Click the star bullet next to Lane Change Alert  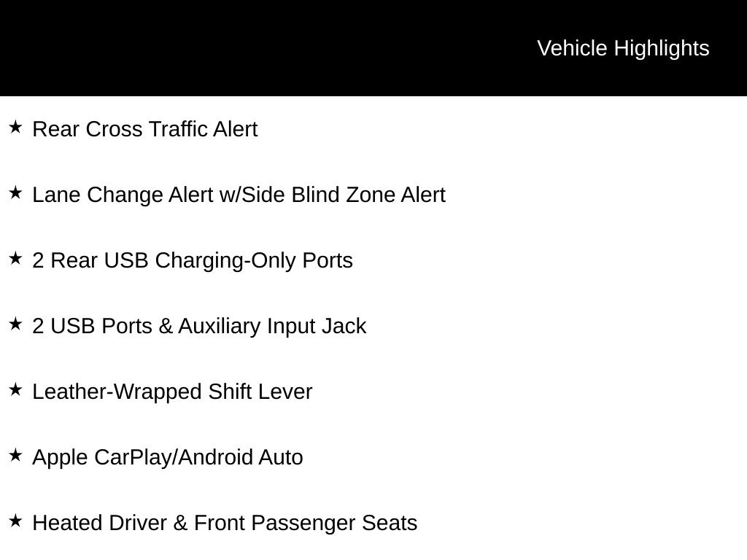click(x=15, y=193)
